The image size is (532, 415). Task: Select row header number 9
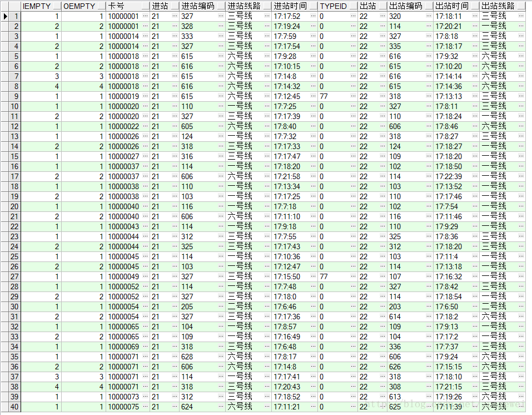point(15,96)
